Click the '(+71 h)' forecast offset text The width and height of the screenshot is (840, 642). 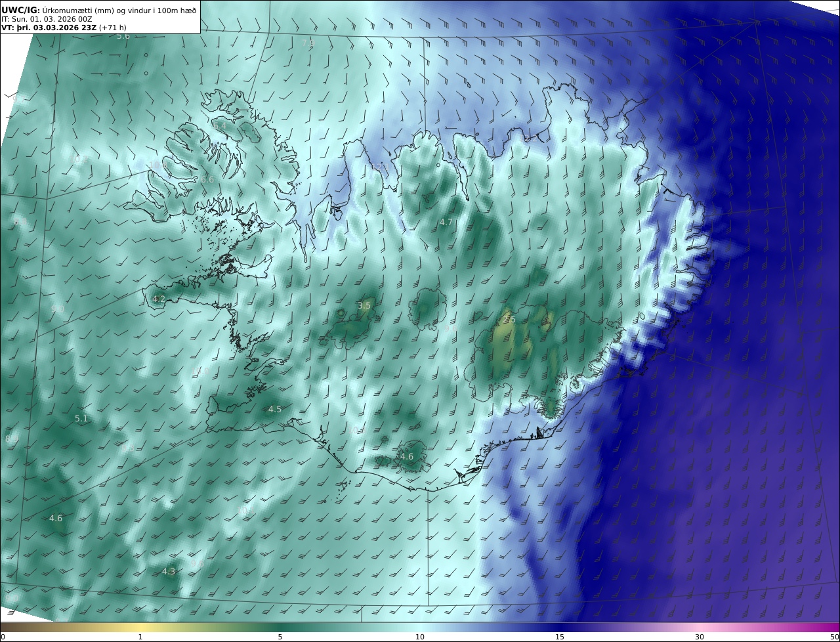point(113,28)
